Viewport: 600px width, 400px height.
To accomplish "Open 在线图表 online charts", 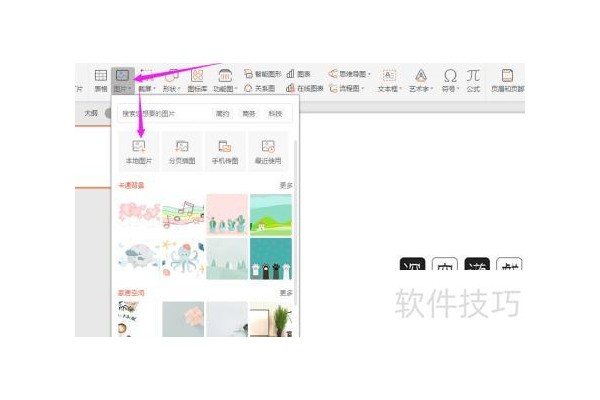I will point(305,88).
